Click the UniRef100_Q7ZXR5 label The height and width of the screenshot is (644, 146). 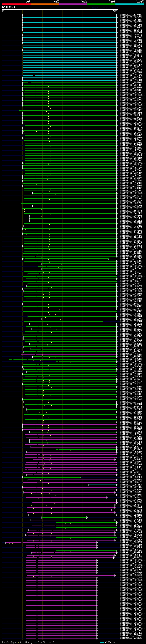131,110
